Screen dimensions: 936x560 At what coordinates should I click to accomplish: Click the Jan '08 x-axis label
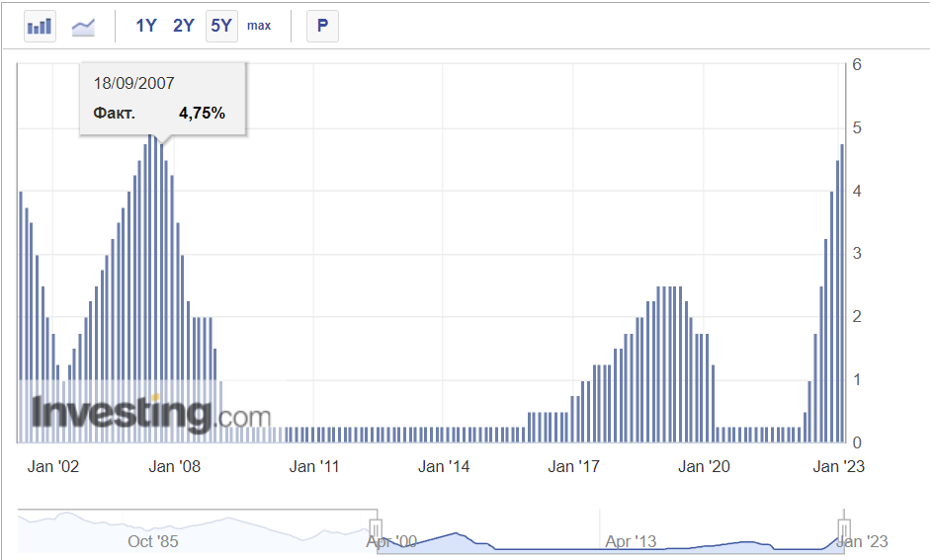click(x=174, y=466)
